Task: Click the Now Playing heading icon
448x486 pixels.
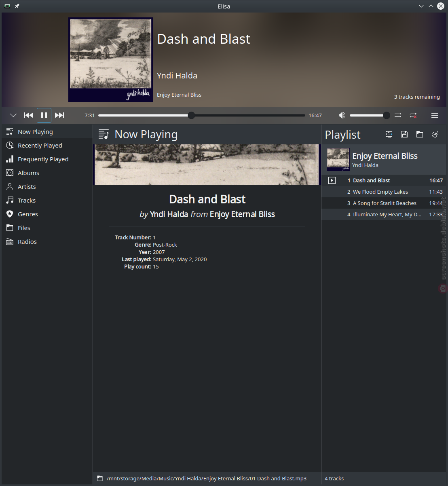Action: (104, 134)
